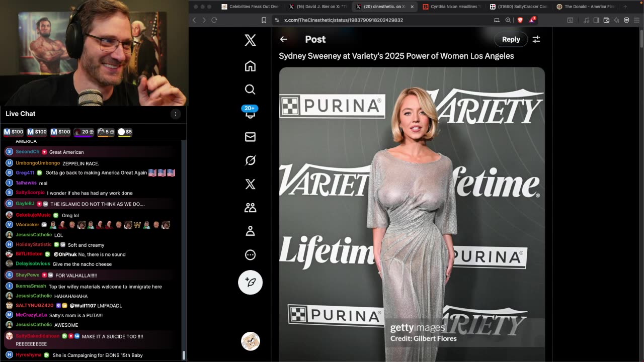Switch to Celebrities Freak Out tab
This screenshot has width=644, height=362.
click(x=250, y=7)
